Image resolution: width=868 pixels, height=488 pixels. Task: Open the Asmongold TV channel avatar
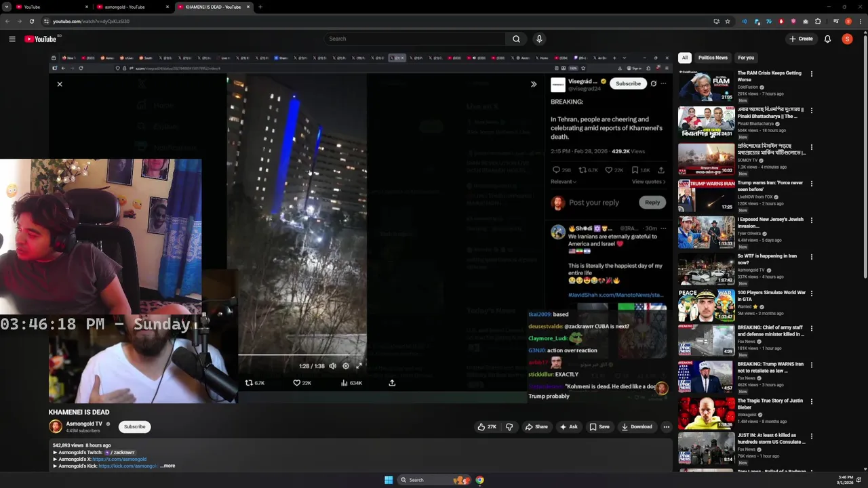[x=56, y=426]
